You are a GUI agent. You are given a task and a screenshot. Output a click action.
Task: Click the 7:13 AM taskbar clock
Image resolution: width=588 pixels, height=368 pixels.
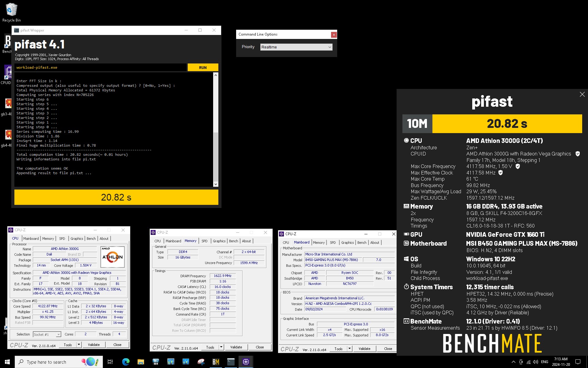(561, 362)
